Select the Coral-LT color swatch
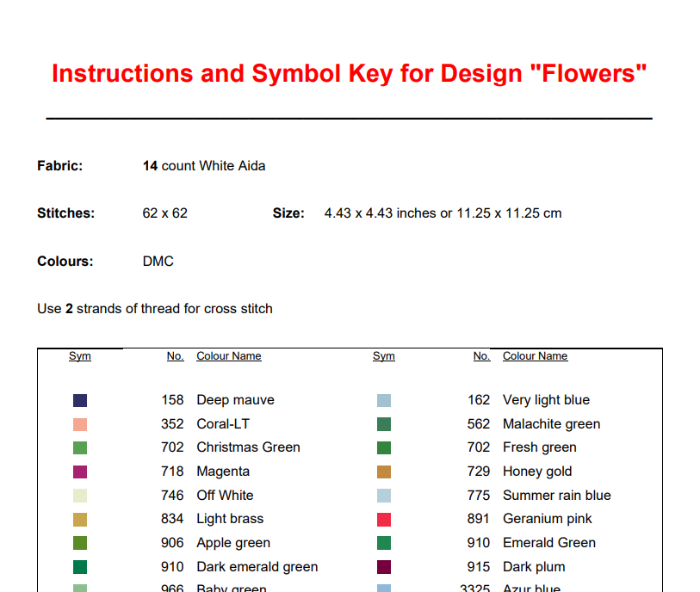 point(80,424)
